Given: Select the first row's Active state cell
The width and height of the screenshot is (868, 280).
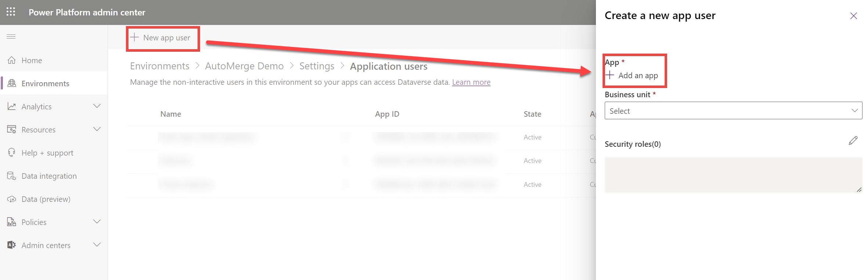Looking at the screenshot, I should (532, 137).
